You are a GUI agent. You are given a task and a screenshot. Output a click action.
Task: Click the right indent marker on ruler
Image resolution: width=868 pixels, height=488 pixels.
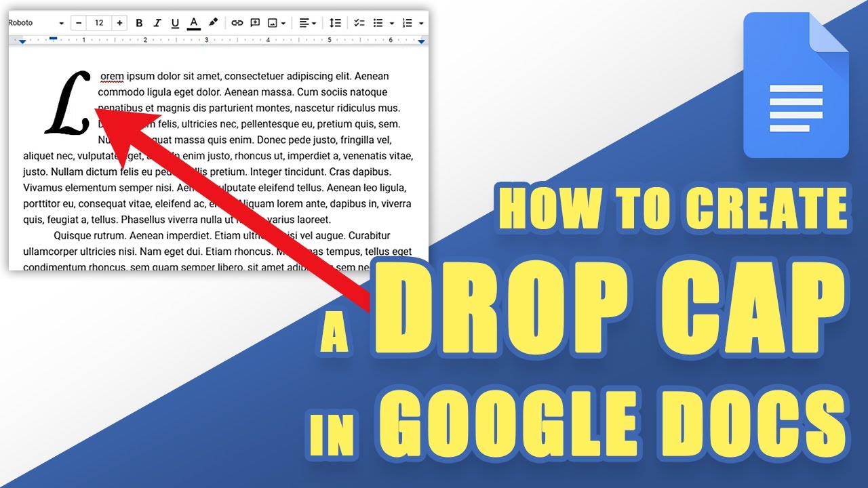[x=421, y=42]
